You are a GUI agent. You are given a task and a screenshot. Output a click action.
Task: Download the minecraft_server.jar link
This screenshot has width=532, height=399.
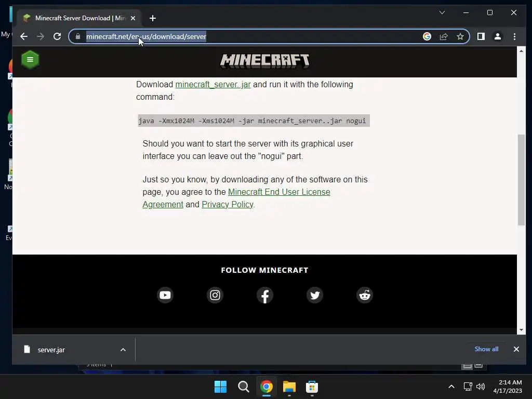[213, 85]
